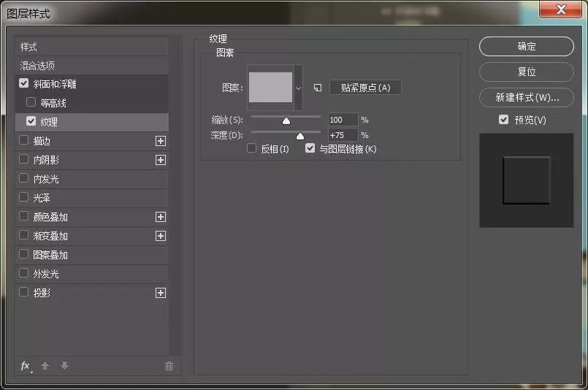Open the pattern picker dropdown arrow

298,88
